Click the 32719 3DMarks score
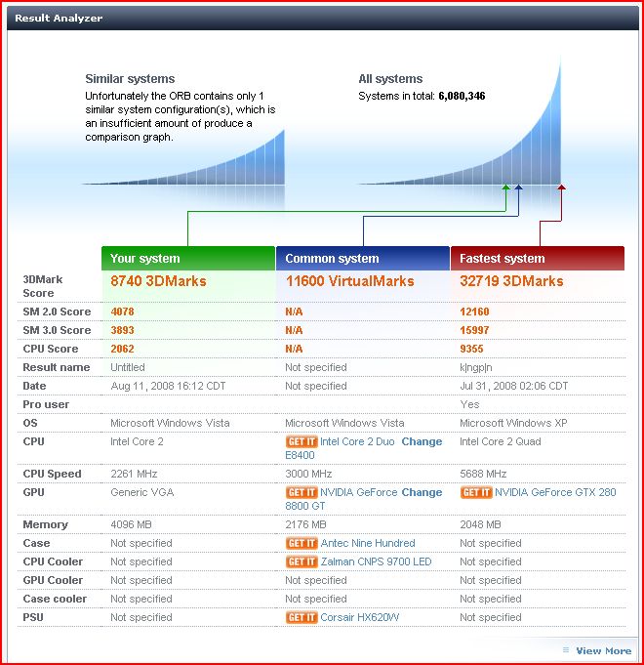 point(511,281)
